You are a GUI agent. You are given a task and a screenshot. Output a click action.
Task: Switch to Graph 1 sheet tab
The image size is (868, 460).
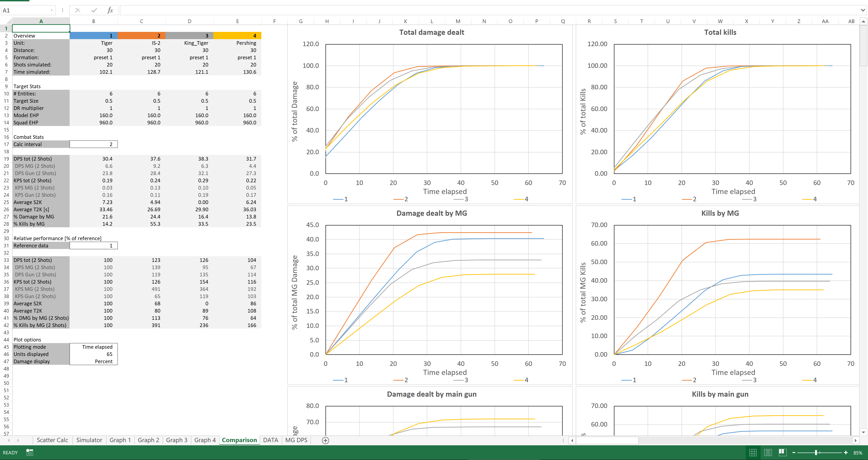tap(120, 440)
